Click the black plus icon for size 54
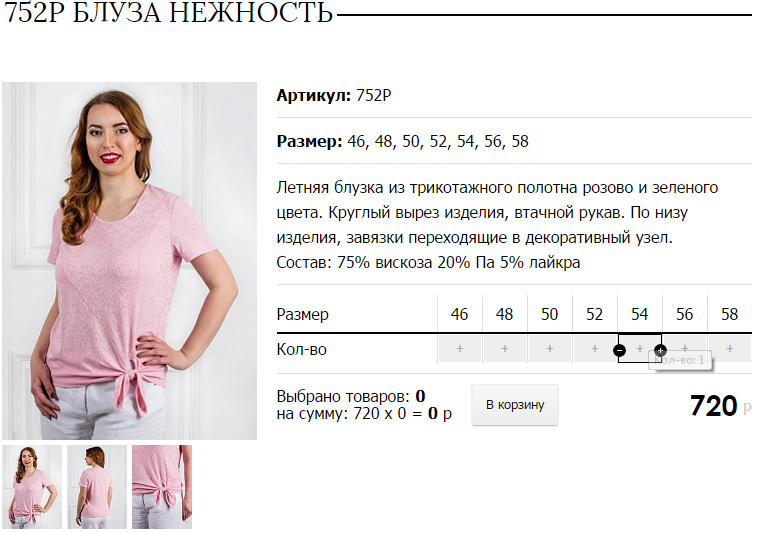Viewport: 765px width, 533px height. [x=660, y=350]
